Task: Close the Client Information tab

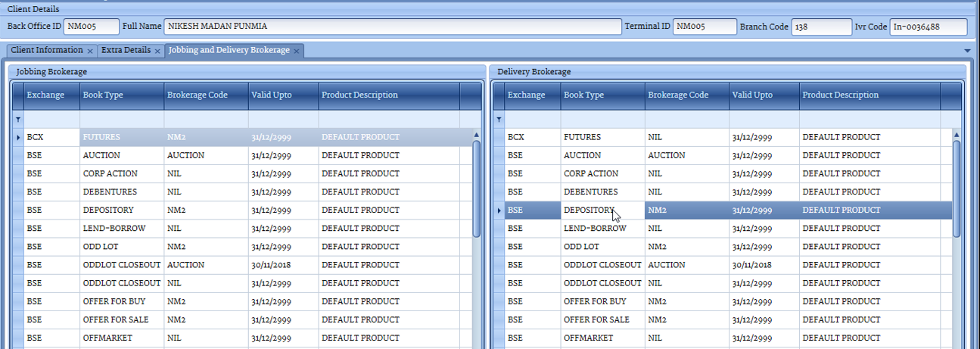Action: [x=90, y=51]
